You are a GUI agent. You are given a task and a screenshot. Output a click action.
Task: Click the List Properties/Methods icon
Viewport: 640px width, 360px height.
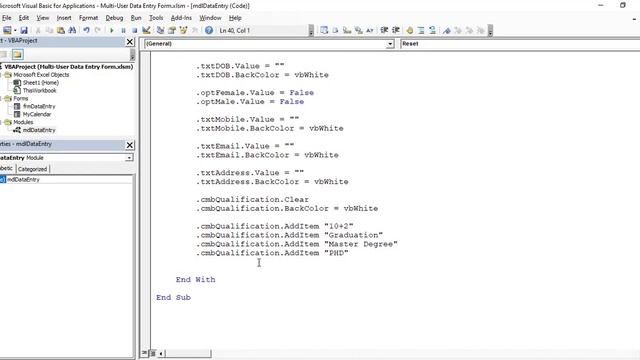[x=324, y=30]
